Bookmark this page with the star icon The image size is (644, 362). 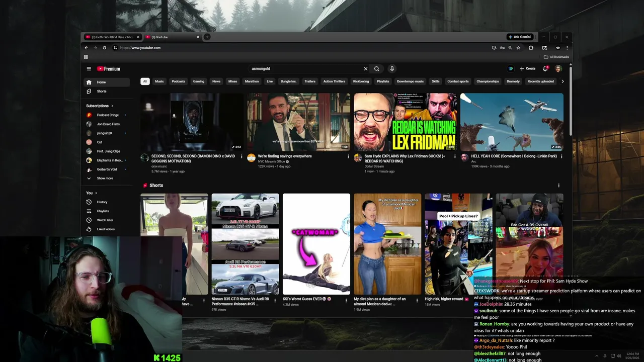[x=518, y=48]
